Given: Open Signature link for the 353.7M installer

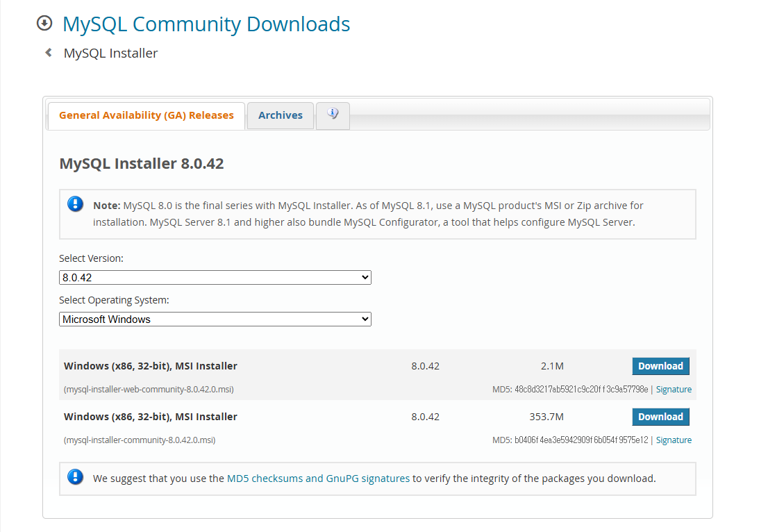Looking at the screenshot, I should point(674,440).
